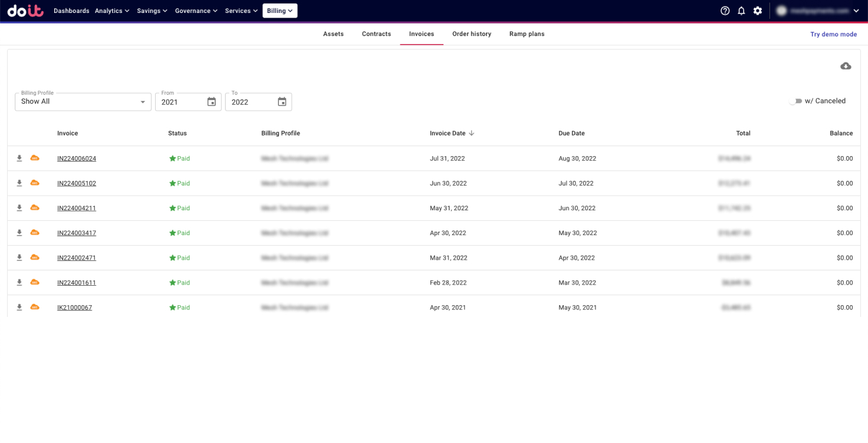This screenshot has height=443, width=868.
Task: Switch to the Contracts tab
Action: [376, 34]
